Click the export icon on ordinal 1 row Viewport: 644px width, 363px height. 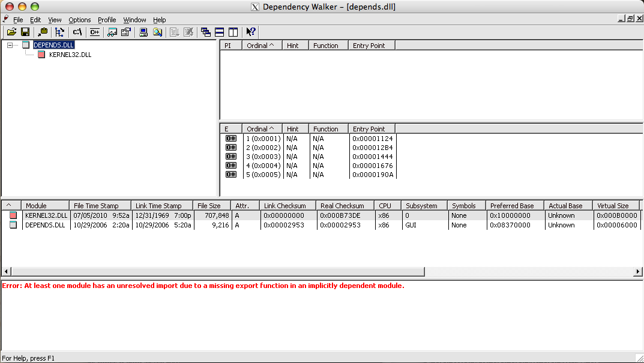tap(231, 139)
